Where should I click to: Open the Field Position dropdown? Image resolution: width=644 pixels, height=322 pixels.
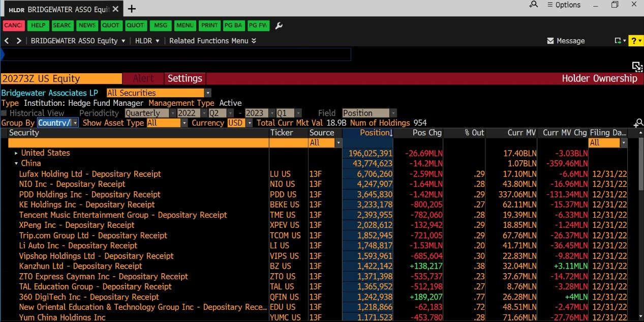coord(369,113)
